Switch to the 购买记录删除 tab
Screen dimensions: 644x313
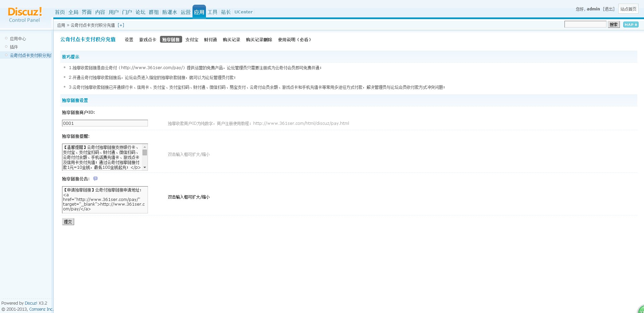click(x=259, y=40)
